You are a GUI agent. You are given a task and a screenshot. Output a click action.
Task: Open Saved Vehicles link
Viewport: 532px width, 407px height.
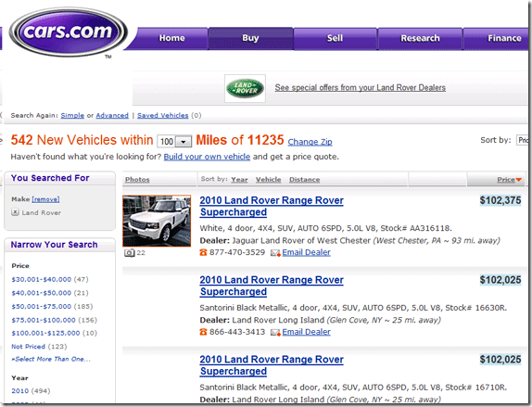(x=162, y=115)
